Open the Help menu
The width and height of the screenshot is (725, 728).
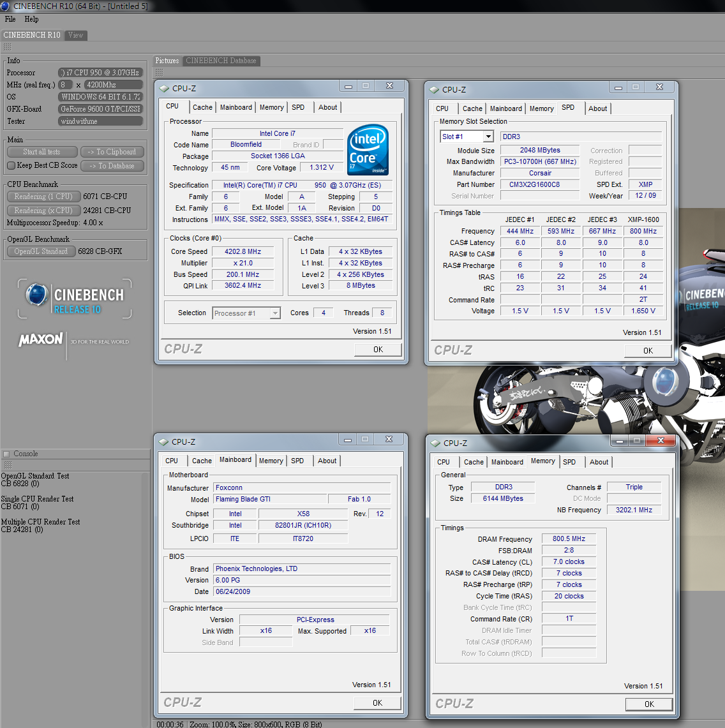[x=31, y=19]
